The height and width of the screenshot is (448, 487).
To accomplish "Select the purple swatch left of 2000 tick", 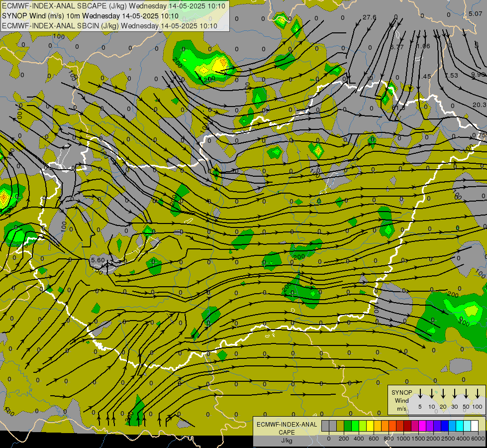I will click(x=429, y=426).
